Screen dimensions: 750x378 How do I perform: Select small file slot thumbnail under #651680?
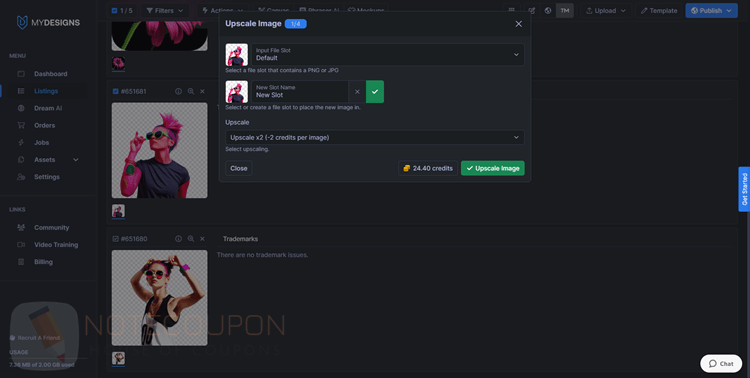pos(118,358)
